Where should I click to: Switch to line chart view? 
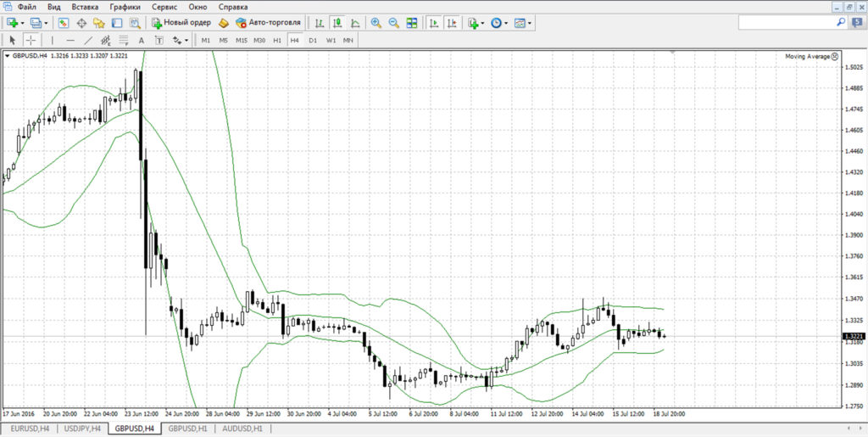pyautogui.click(x=355, y=23)
